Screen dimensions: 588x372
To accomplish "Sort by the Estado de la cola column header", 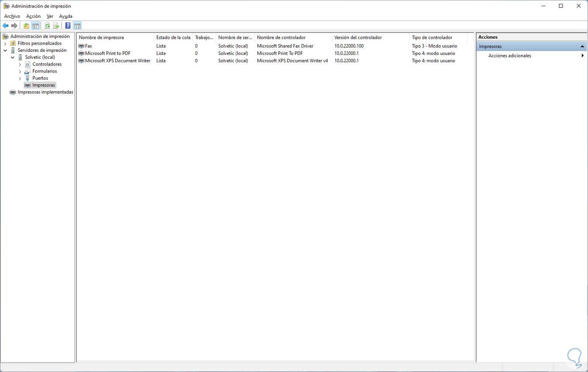I will (x=173, y=38).
